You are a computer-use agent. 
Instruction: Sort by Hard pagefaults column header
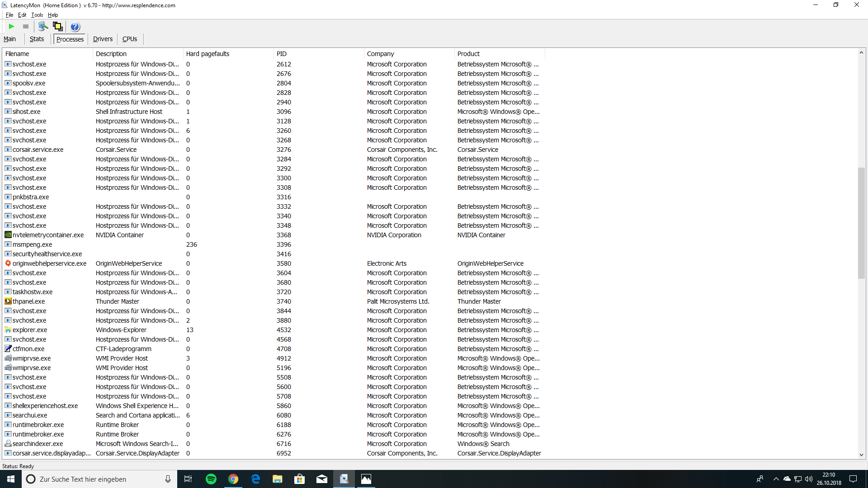click(x=208, y=54)
